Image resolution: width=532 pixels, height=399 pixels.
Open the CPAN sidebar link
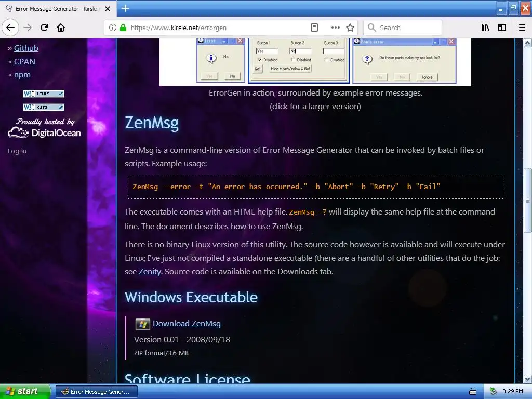tap(24, 62)
